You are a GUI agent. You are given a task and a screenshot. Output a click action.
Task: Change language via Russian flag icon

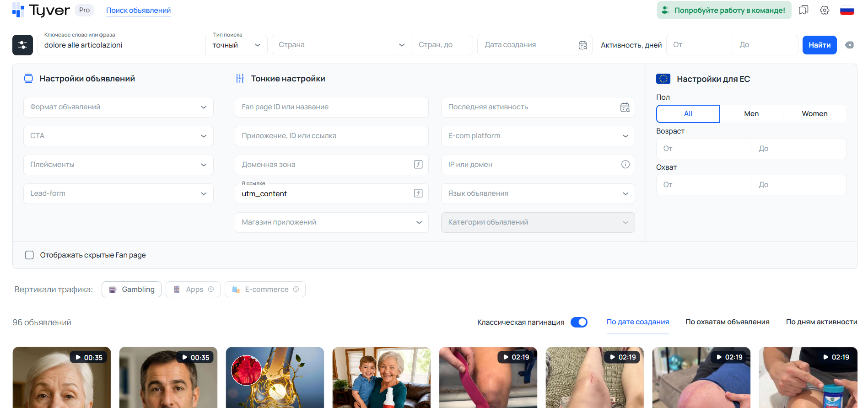pyautogui.click(x=847, y=10)
